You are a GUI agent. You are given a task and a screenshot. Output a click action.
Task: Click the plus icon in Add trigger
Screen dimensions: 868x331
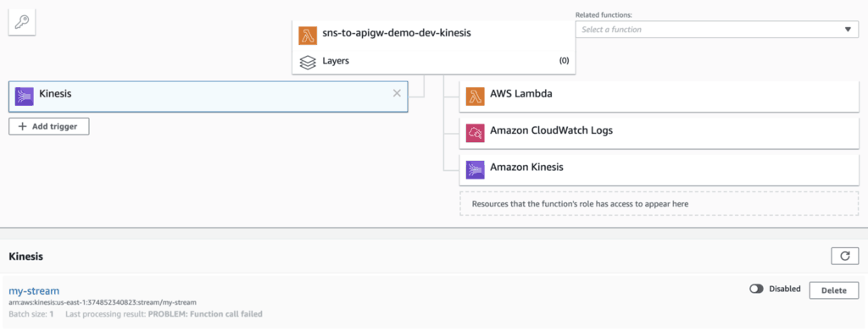pos(23,126)
